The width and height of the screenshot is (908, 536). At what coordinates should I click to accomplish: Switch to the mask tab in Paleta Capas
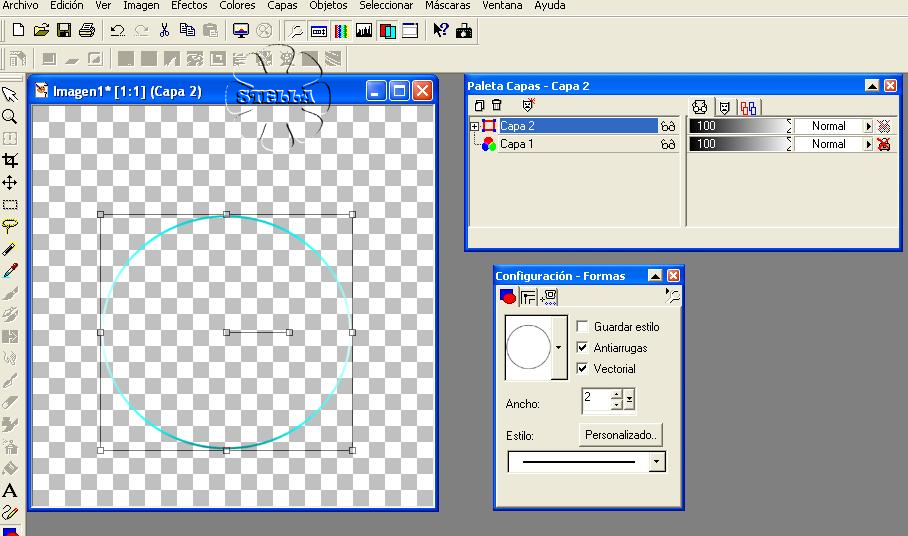tap(724, 108)
